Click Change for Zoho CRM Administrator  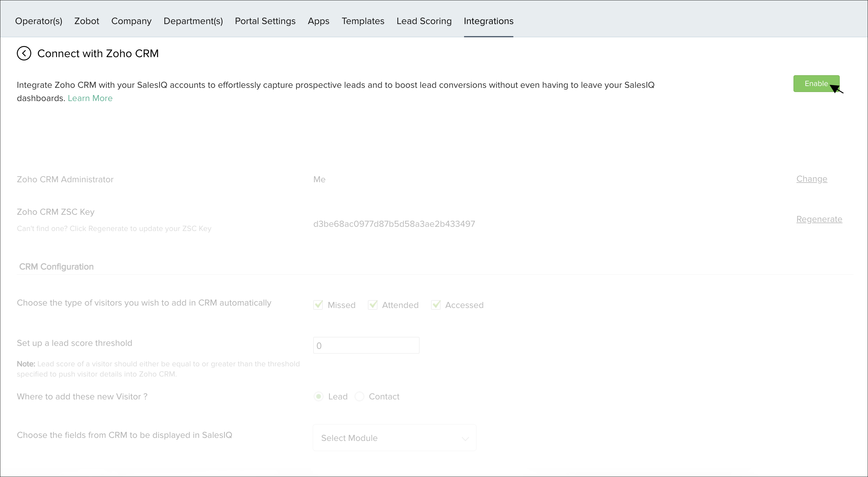click(812, 179)
